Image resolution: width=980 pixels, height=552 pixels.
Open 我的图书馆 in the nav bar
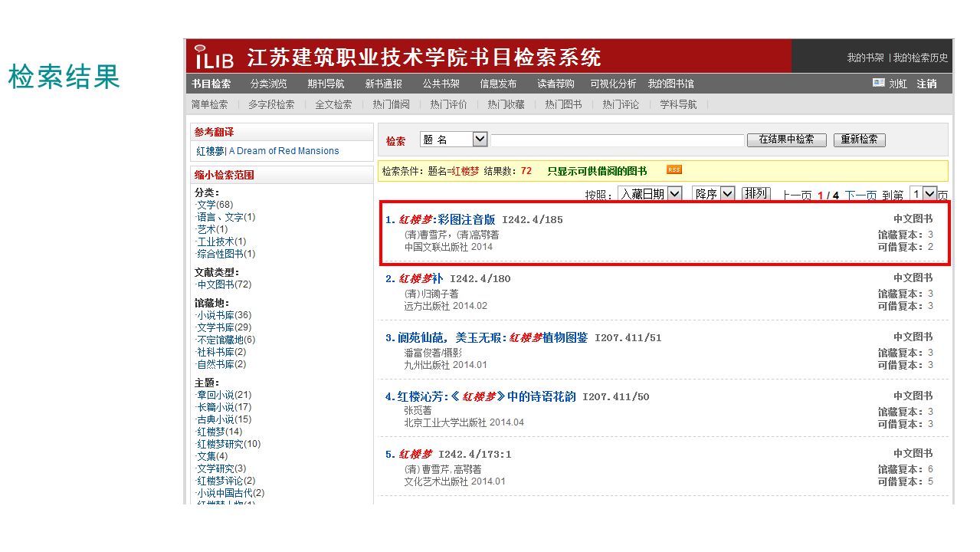[x=670, y=84]
